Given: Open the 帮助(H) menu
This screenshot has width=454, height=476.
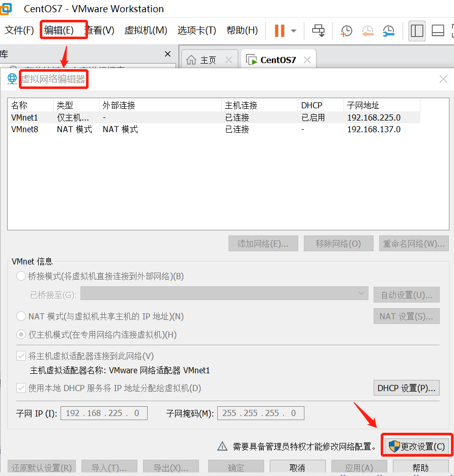Looking at the screenshot, I should [x=242, y=31].
